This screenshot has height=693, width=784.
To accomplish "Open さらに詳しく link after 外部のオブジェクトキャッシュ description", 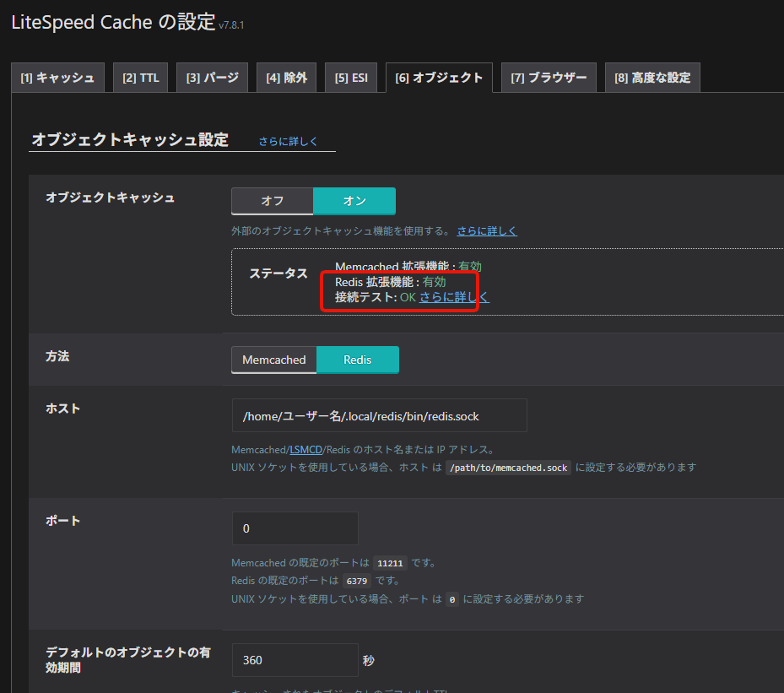I will [487, 231].
